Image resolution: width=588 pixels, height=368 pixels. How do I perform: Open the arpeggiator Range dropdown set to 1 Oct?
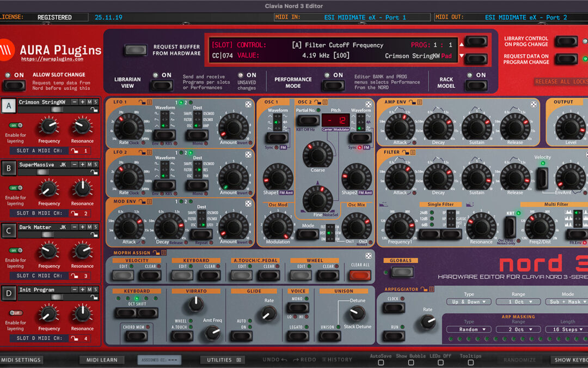pyautogui.click(x=517, y=301)
